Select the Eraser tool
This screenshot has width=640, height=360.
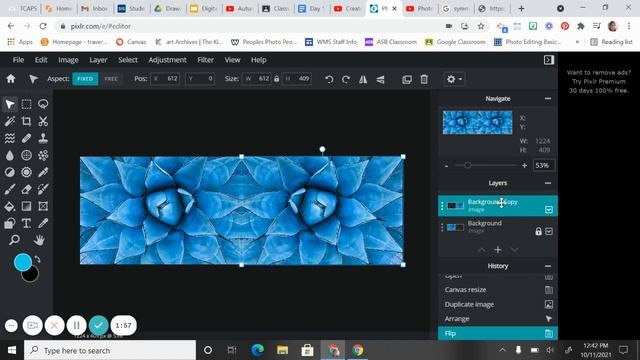(x=27, y=189)
